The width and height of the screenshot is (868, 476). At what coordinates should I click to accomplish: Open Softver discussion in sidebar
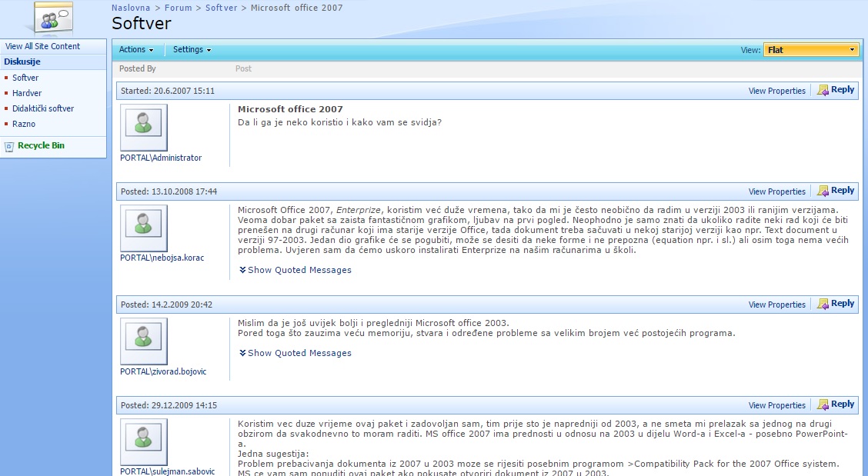pos(25,78)
